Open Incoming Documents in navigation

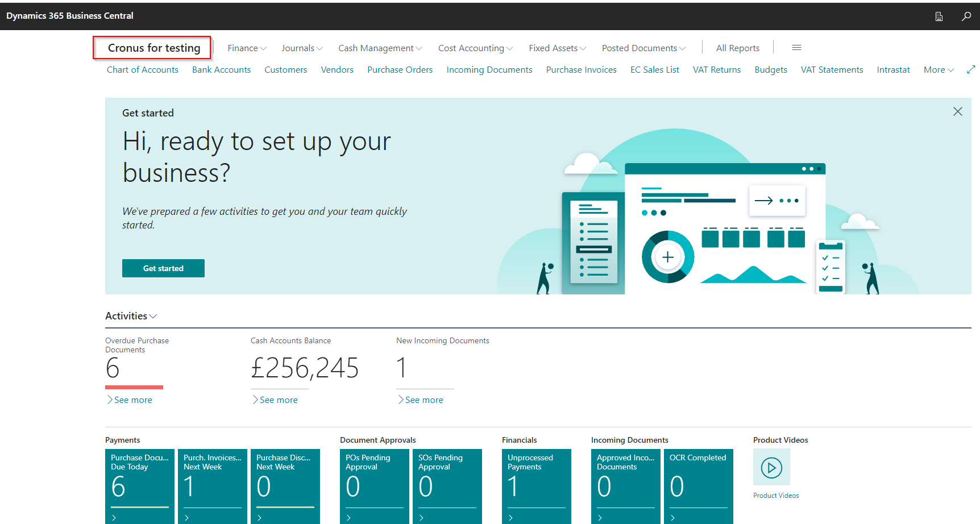click(x=489, y=70)
